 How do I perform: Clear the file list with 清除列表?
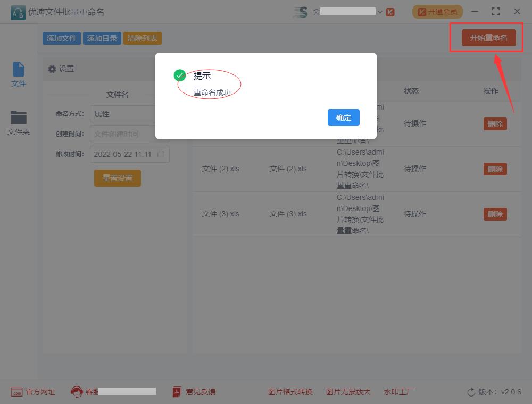pos(142,38)
